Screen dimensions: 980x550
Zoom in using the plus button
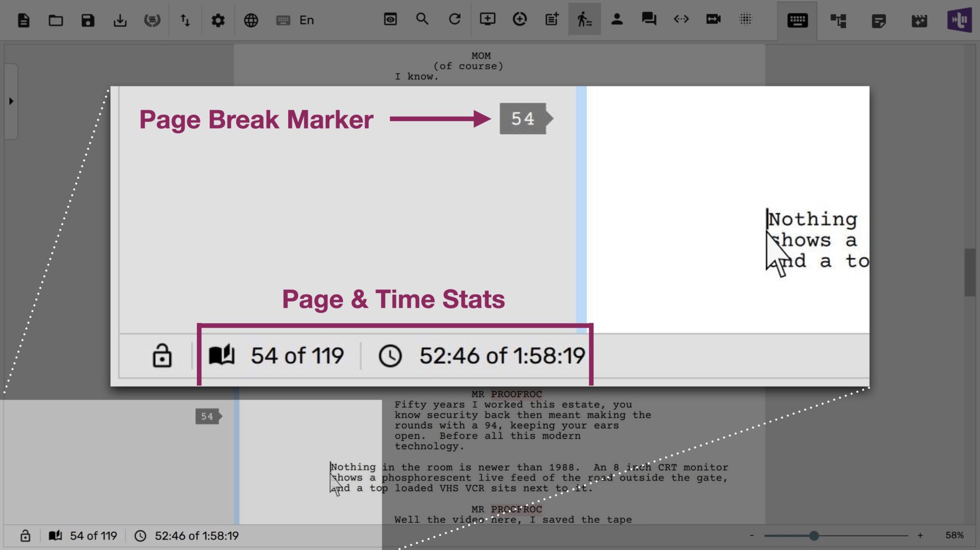919,535
